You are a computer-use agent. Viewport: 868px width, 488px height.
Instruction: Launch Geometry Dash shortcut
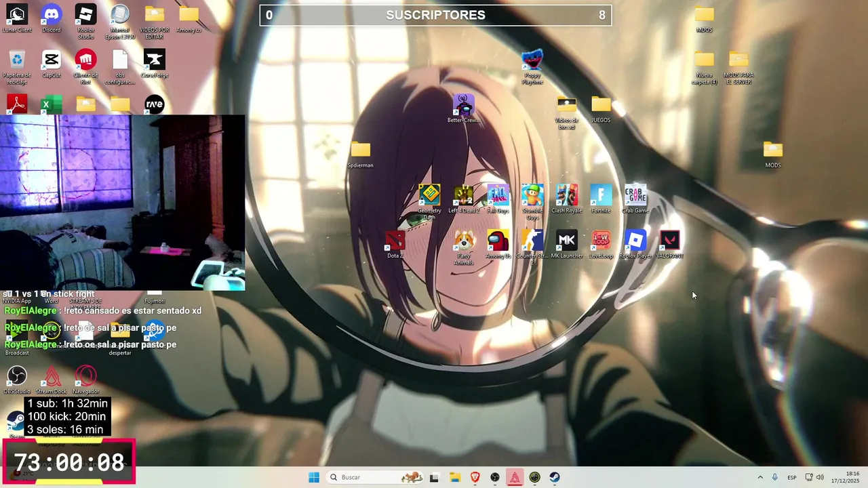tap(429, 202)
